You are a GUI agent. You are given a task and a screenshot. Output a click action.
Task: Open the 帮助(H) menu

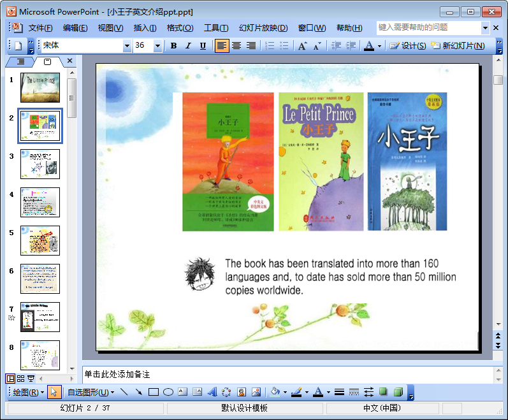point(349,28)
